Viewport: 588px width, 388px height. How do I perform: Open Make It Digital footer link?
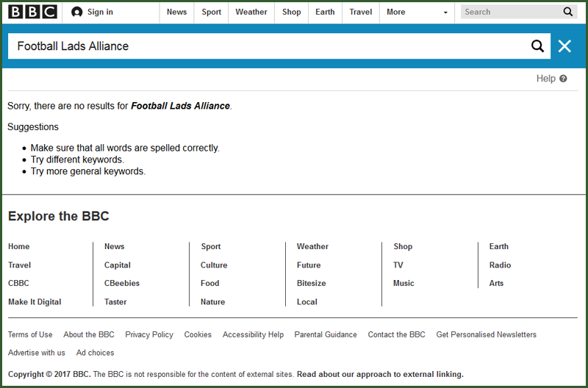click(35, 302)
